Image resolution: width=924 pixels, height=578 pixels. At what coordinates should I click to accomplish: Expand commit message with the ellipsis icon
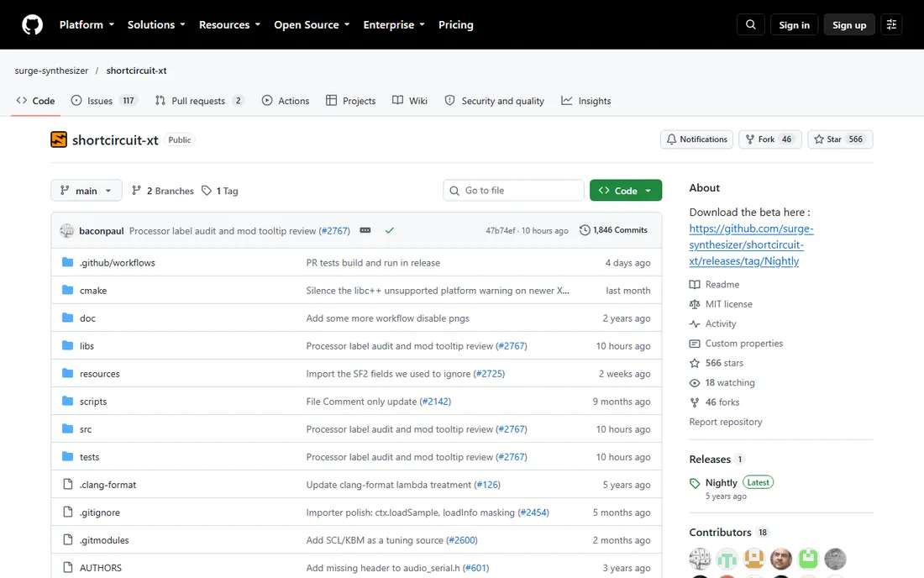click(365, 230)
